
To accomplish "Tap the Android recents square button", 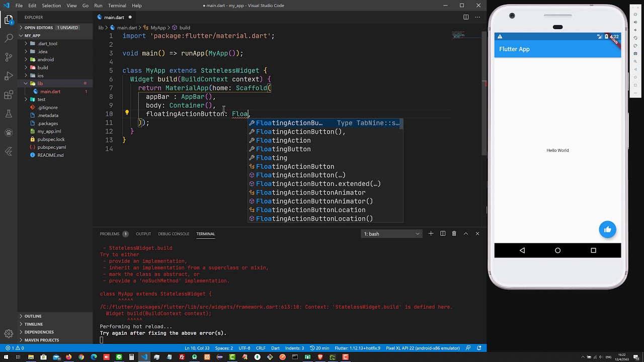I will pyautogui.click(x=593, y=250).
